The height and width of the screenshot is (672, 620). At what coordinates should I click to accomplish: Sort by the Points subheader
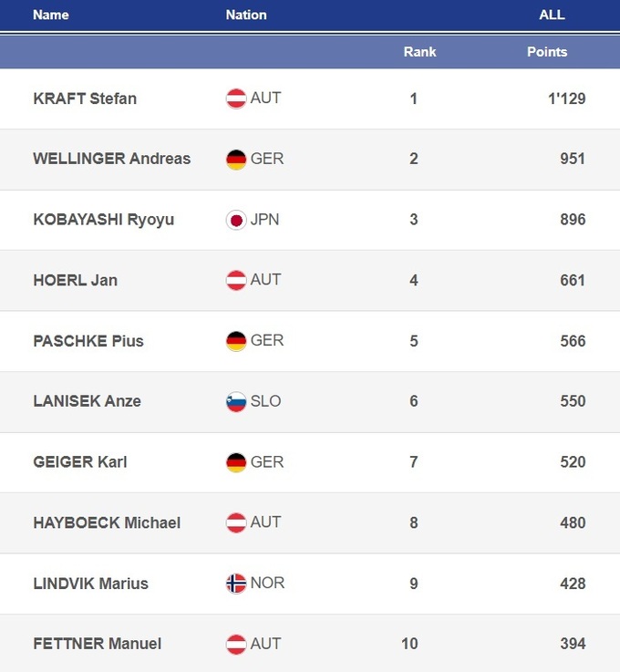pos(547,52)
